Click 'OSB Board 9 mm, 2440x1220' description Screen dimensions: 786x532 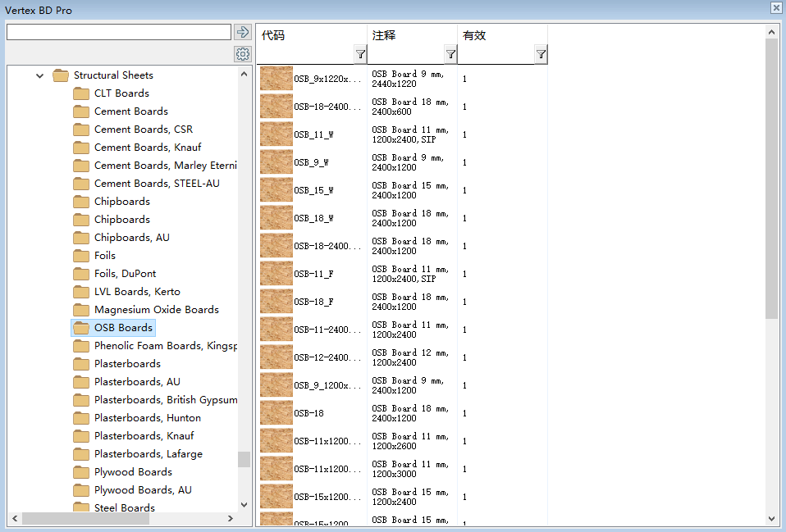408,79
